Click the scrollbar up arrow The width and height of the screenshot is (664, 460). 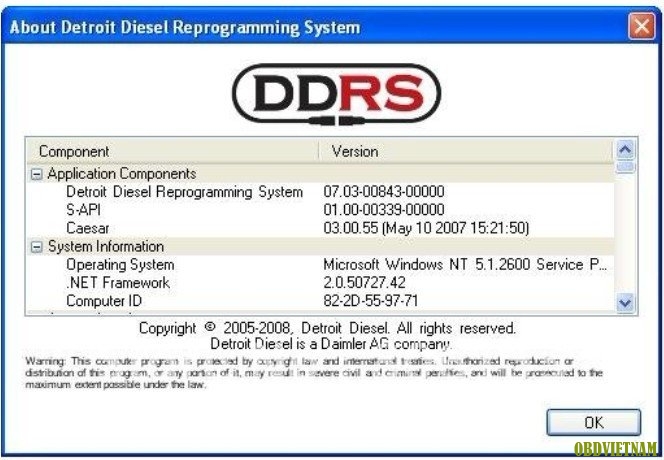coord(625,149)
